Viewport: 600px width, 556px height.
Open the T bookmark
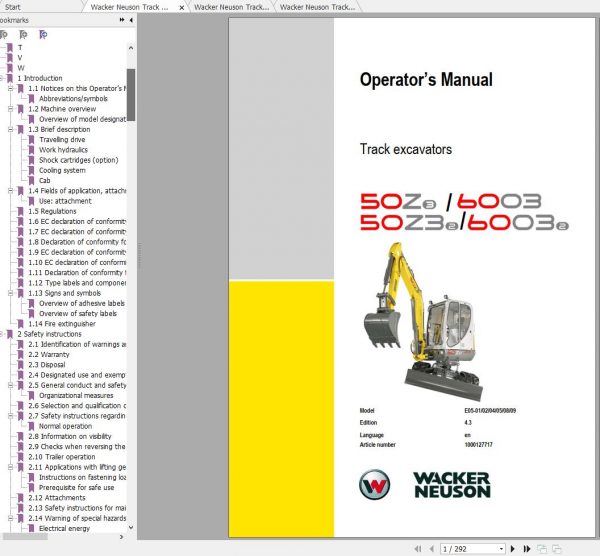[20, 47]
